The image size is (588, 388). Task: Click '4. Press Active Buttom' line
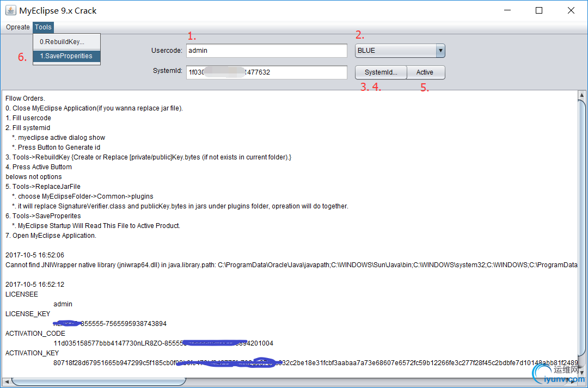[x=39, y=167]
